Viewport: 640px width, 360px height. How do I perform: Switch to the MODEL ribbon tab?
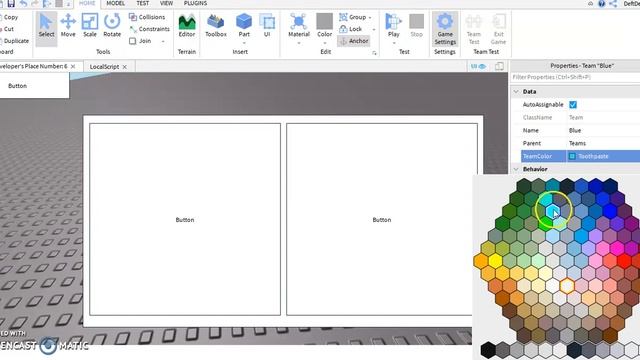[x=116, y=3]
